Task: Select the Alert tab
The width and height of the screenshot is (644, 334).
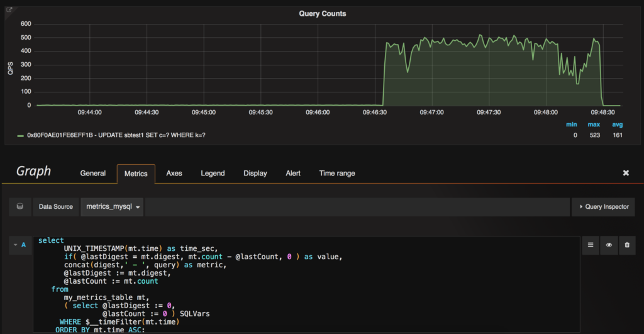Action: point(293,173)
